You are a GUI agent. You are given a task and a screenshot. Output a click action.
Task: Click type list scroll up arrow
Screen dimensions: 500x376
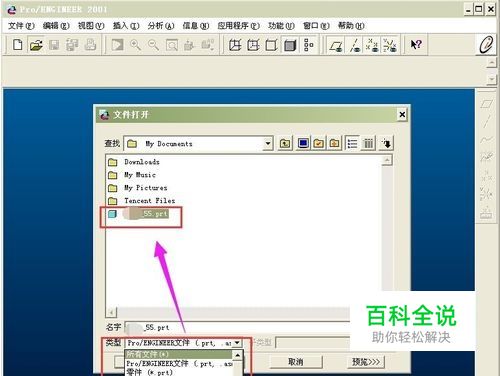coord(237,355)
